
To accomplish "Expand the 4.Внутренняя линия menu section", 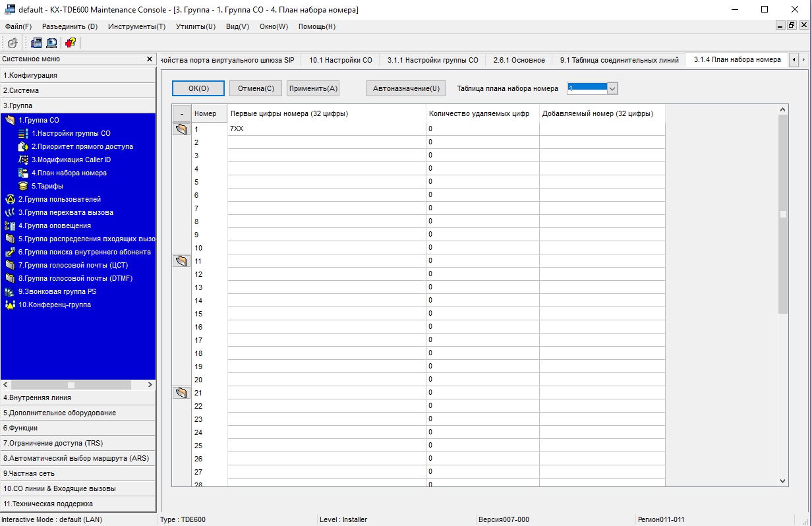I will 78,397.
